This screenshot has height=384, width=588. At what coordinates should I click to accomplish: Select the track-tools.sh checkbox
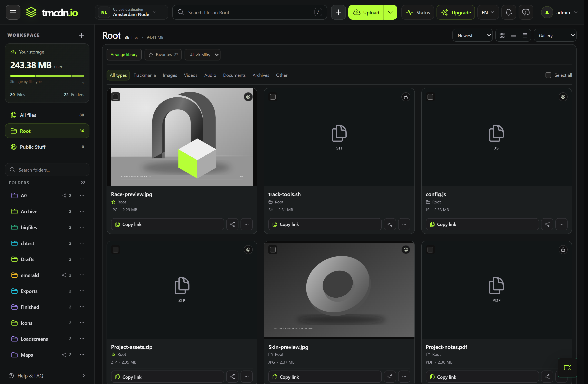[x=273, y=97]
